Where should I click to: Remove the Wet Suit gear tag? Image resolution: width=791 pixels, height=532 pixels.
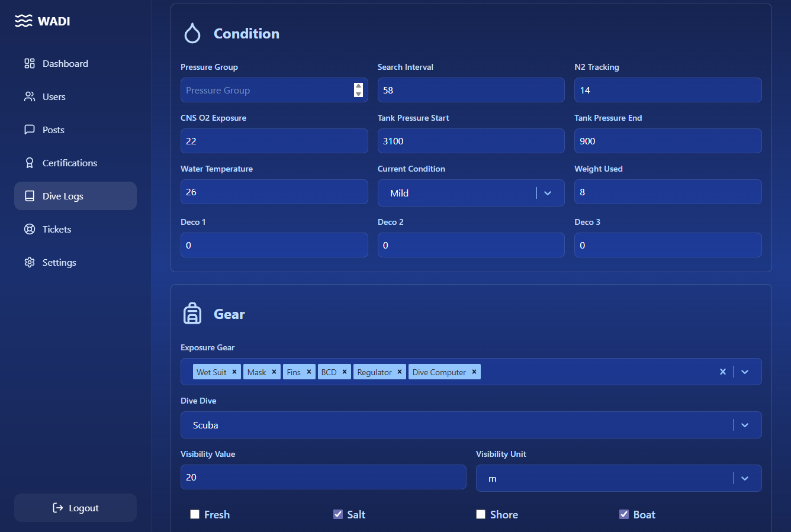(x=234, y=372)
